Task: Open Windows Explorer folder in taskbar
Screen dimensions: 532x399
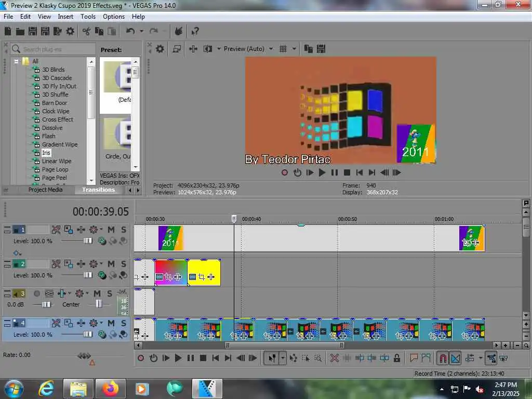Action: tap(78, 389)
